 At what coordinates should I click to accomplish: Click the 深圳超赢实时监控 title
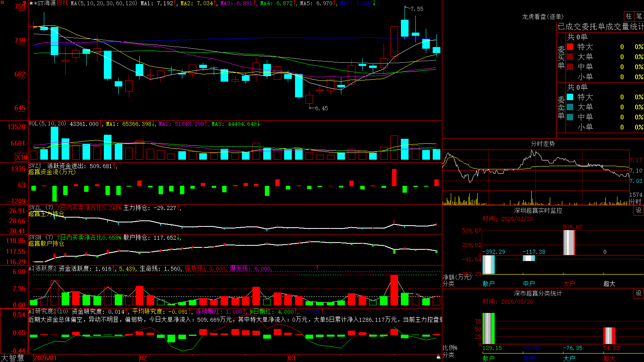[538, 210]
